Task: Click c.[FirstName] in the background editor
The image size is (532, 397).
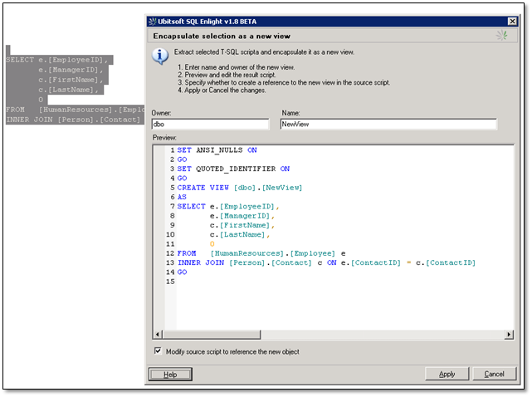Action: 71,80
